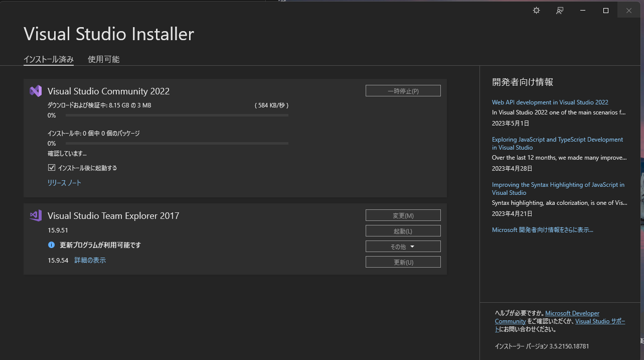644x360 pixels.
Task: Open the リリース ノート link
Action: [64, 183]
